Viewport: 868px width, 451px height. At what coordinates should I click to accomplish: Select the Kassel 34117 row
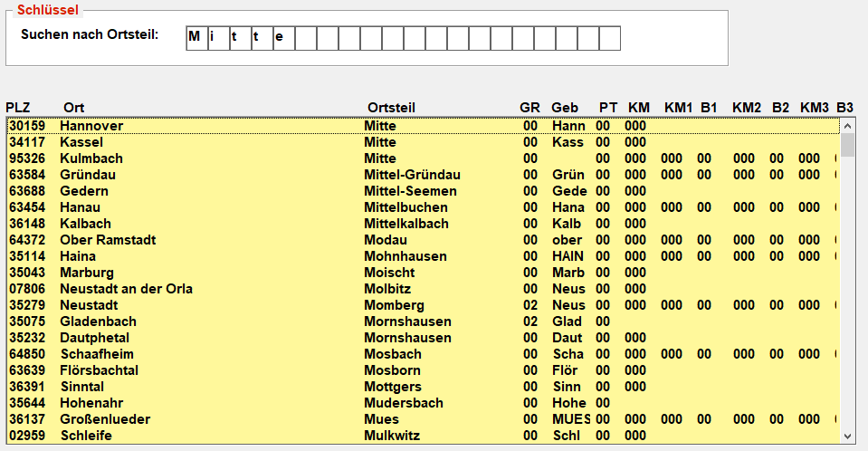tap(424, 142)
